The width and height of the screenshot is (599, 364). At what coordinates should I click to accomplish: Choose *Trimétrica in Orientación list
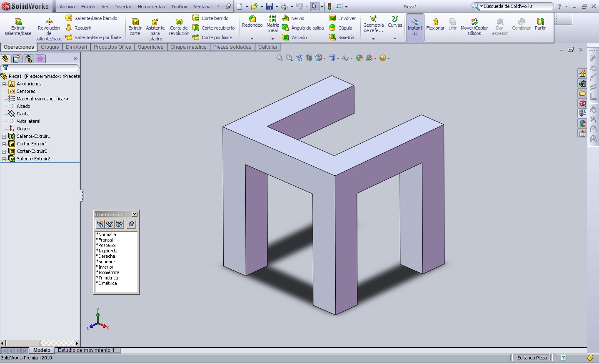point(107,278)
